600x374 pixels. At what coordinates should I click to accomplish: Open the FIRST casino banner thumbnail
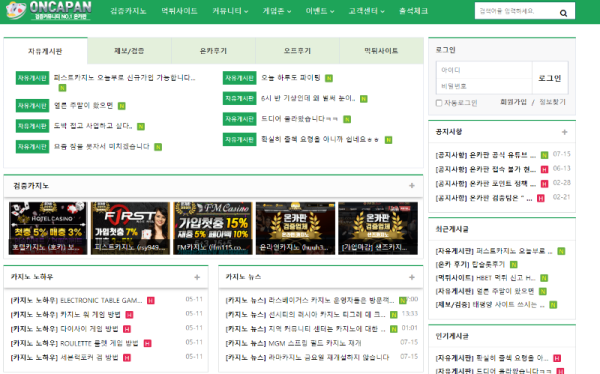130,228
